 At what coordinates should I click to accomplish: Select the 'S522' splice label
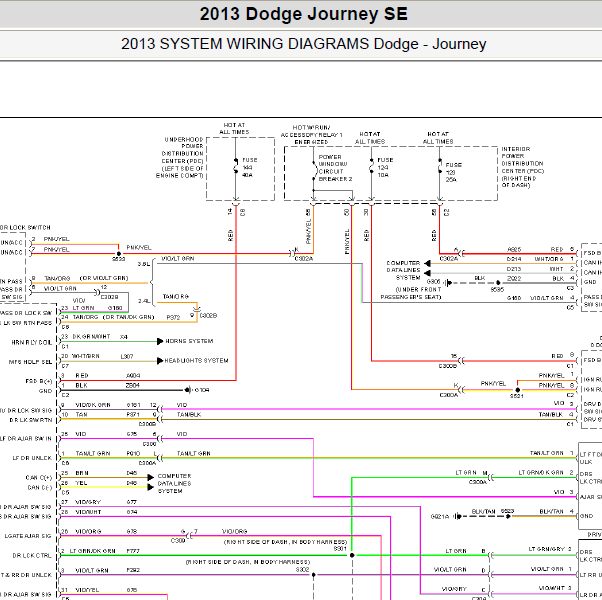click(119, 260)
